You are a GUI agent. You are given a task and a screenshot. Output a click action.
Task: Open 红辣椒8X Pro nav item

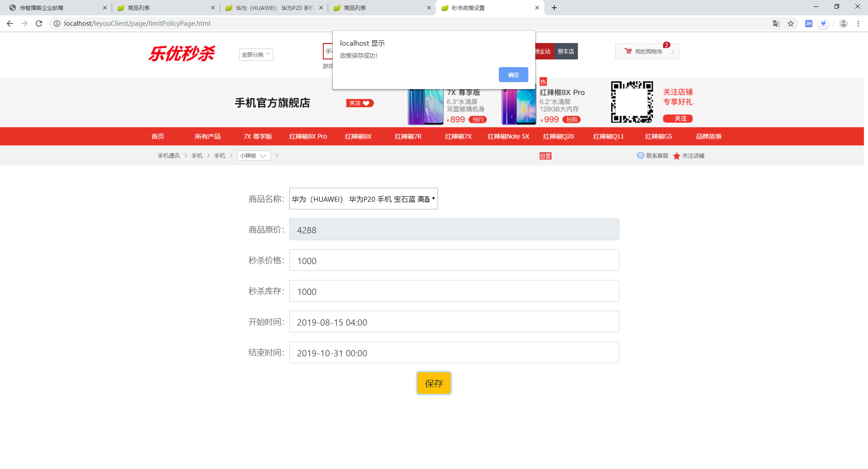308,136
